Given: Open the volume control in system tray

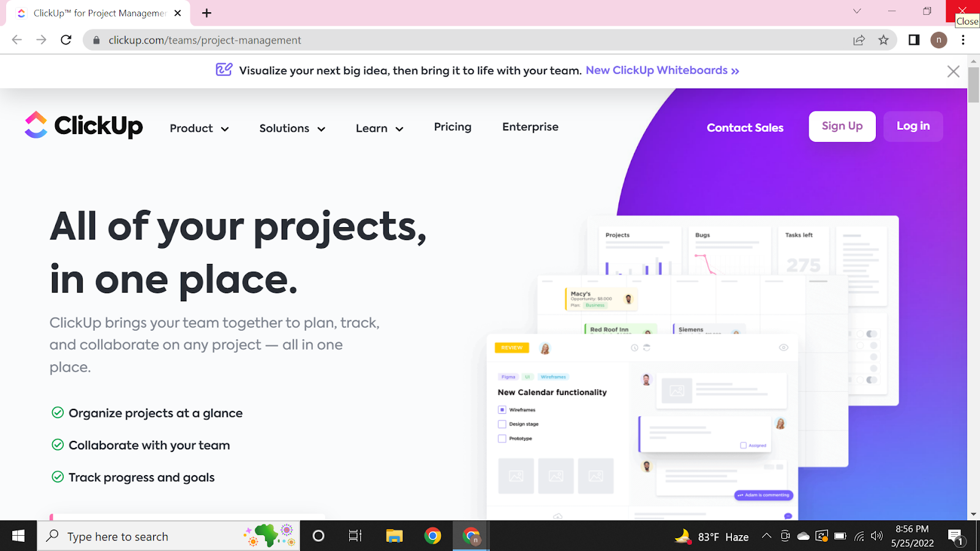Looking at the screenshot, I should [877, 536].
